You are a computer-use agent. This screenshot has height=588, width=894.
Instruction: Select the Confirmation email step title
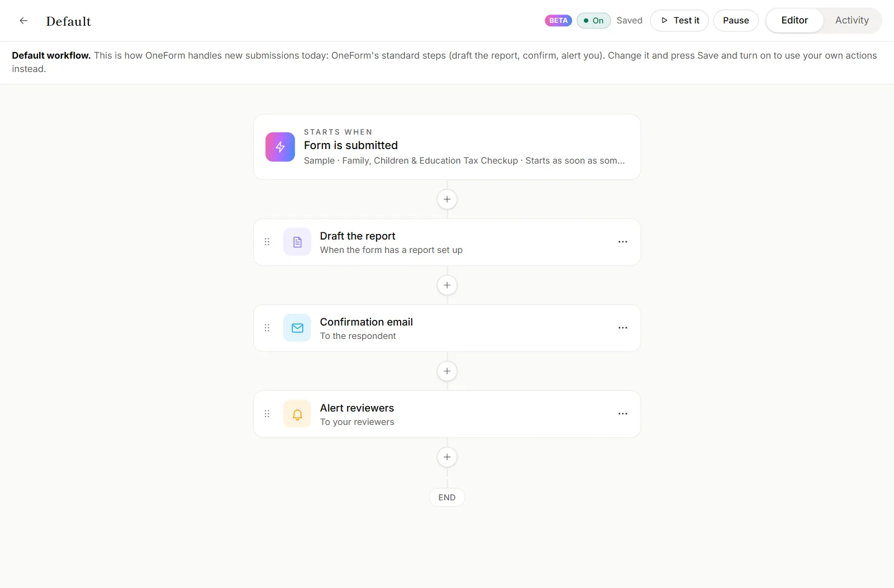tap(367, 322)
